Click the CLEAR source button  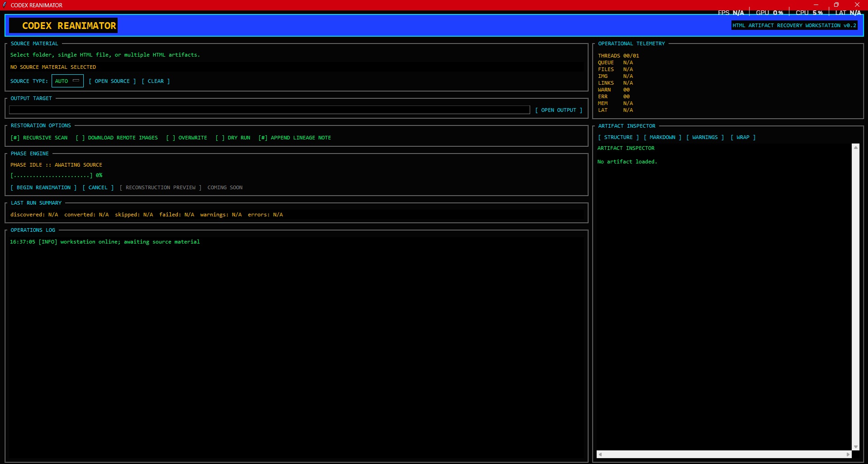click(156, 81)
